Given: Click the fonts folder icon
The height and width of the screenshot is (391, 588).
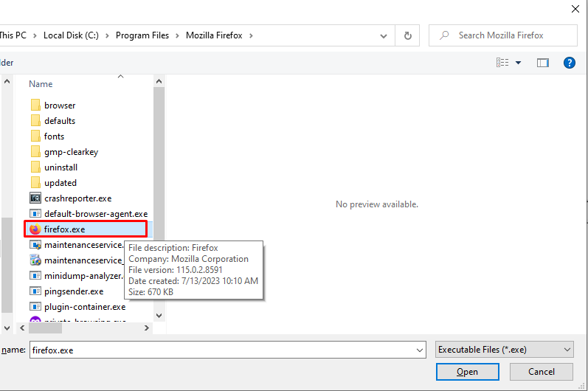Looking at the screenshot, I should [35, 136].
